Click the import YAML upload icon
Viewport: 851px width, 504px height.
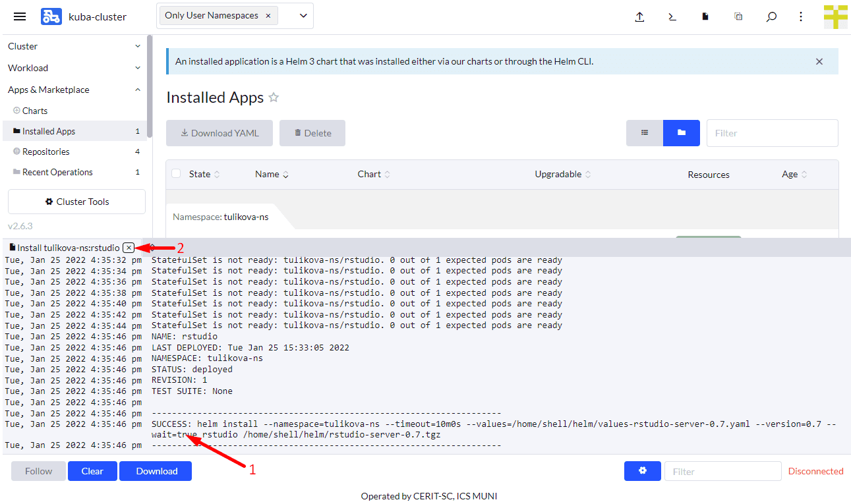pyautogui.click(x=639, y=16)
